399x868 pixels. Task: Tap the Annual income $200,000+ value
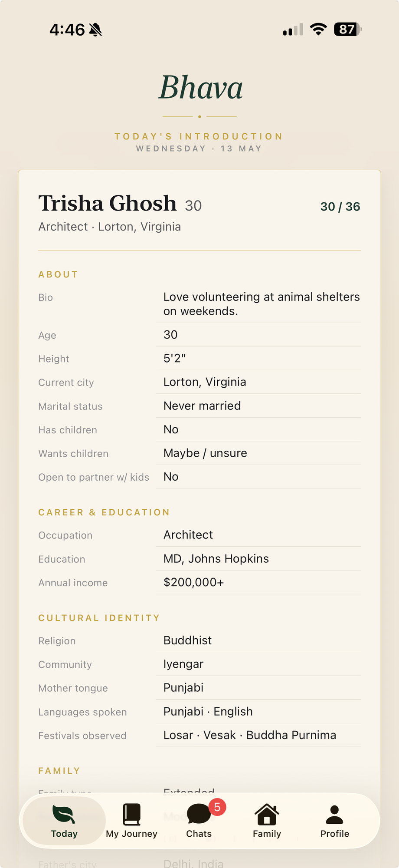pos(193,582)
